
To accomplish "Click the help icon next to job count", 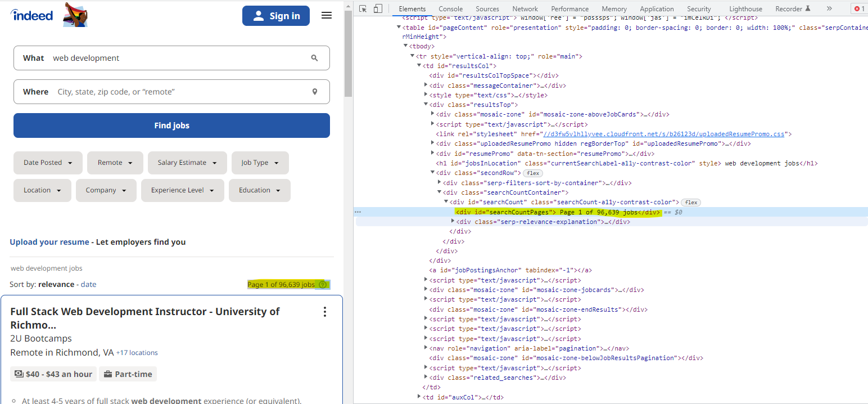I will [322, 285].
